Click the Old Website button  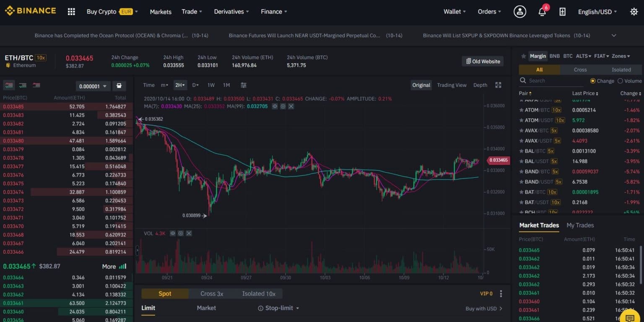pyautogui.click(x=483, y=61)
